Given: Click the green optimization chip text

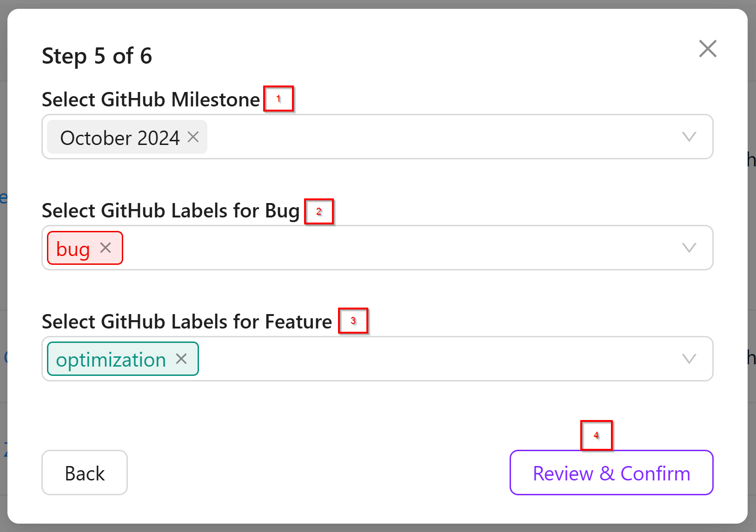Looking at the screenshot, I should pyautogui.click(x=111, y=360).
